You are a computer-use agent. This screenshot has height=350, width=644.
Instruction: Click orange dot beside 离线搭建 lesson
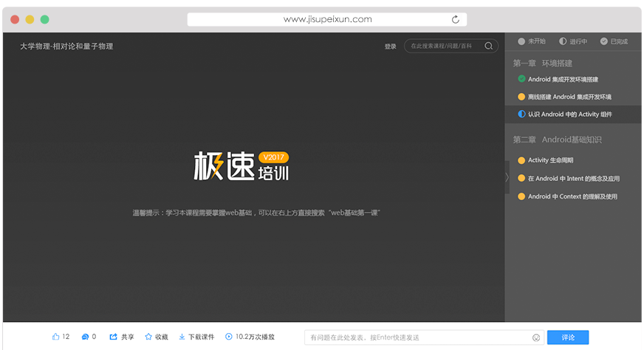click(x=521, y=97)
